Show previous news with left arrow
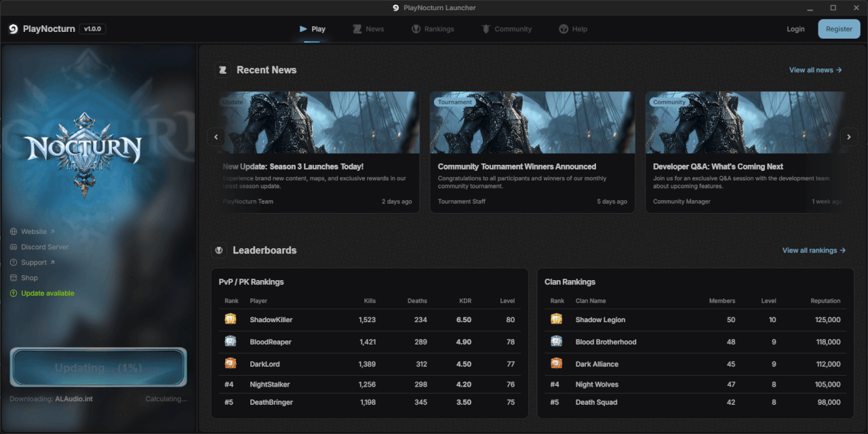This screenshot has height=434, width=868. pyautogui.click(x=216, y=137)
